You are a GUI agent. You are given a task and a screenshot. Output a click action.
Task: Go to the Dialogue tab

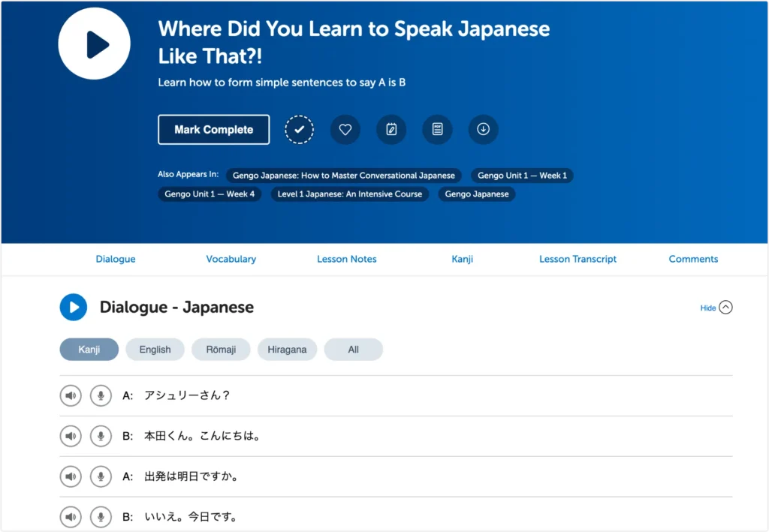point(116,259)
